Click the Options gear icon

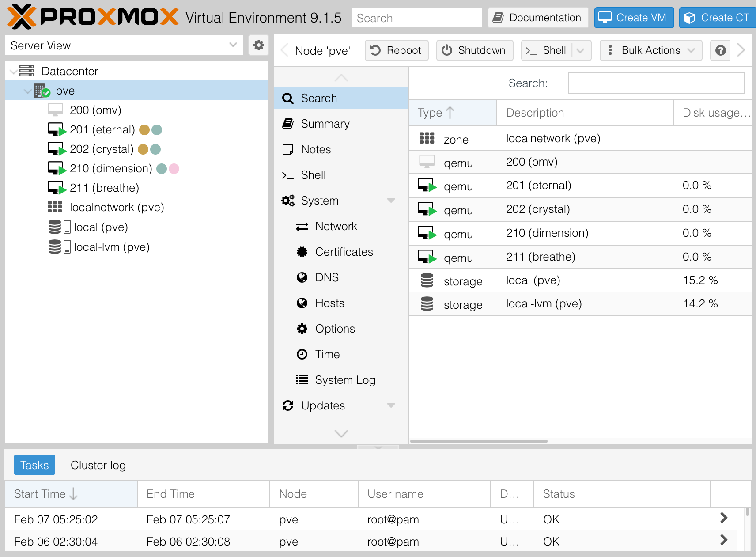pos(302,329)
